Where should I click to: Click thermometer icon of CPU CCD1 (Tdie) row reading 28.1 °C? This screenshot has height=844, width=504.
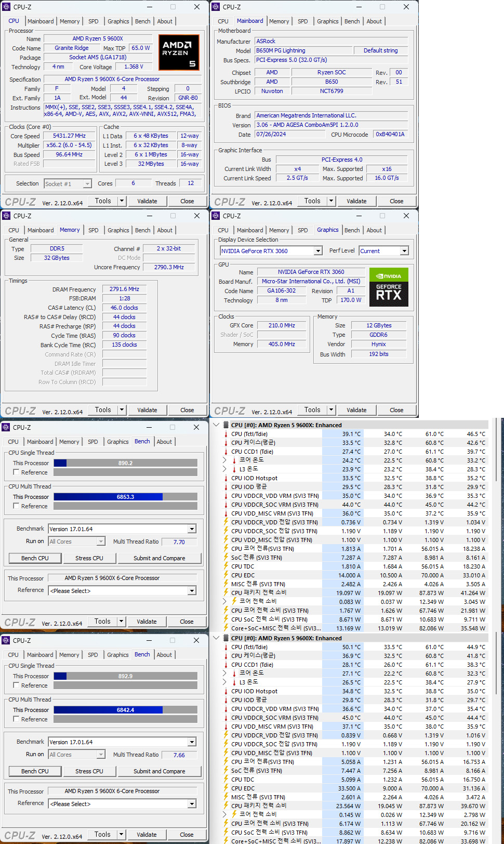[x=226, y=665]
